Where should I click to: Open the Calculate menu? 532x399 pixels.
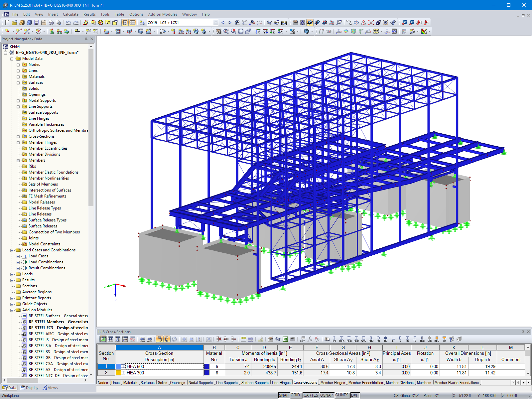pos(70,14)
